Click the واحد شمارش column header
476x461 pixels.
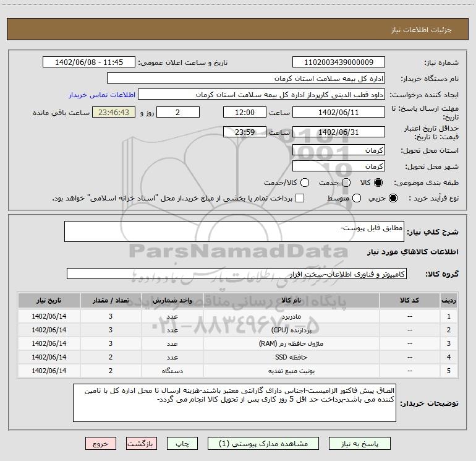click(172, 300)
